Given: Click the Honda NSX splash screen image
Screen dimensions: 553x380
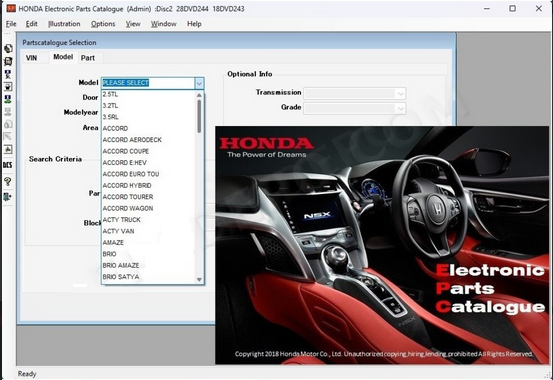Looking at the screenshot, I should tap(382, 245).
